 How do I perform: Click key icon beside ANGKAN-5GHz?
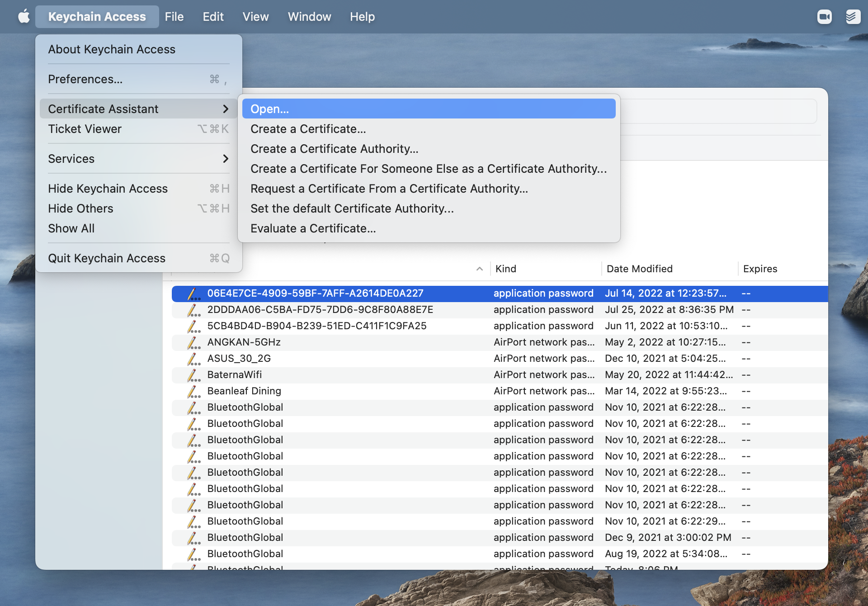coord(194,342)
